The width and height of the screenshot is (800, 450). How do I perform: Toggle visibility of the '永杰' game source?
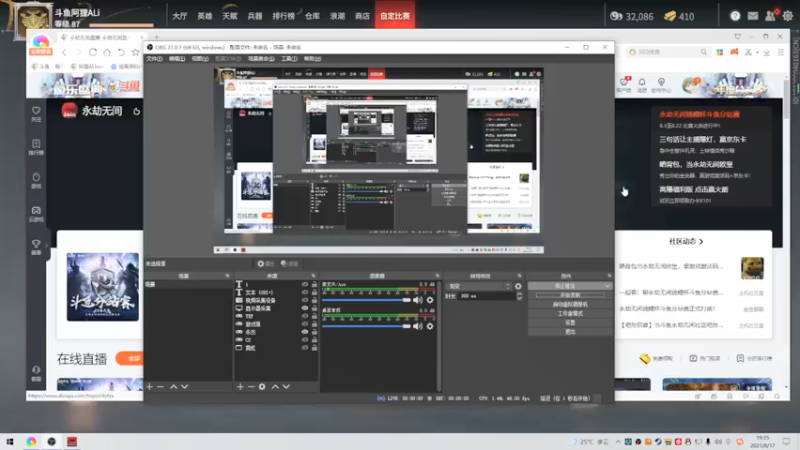click(305, 332)
